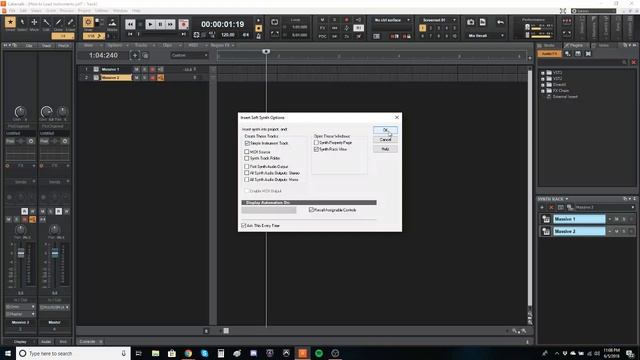Enable Synth Track Folder checkbox
Viewport: 640px width, 360px height.
(x=247, y=158)
